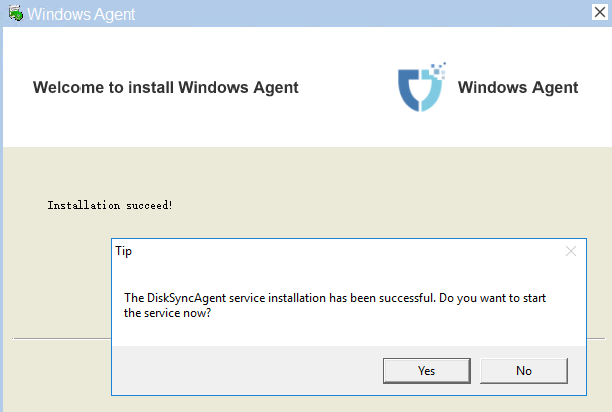Screen dimensions: 612x412
Task: Click the Windows Agent title bar text
Action: [81, 14]
